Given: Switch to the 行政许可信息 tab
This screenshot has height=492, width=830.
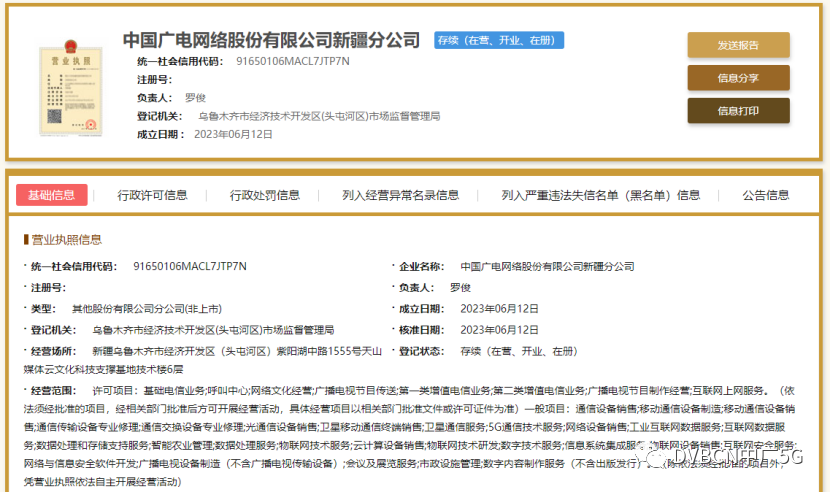Looking at the screenshot, I should point(152,195).
